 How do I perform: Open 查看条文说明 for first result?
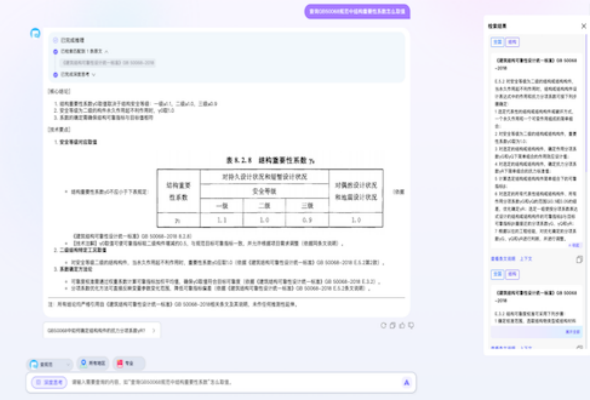pos(503,259)
